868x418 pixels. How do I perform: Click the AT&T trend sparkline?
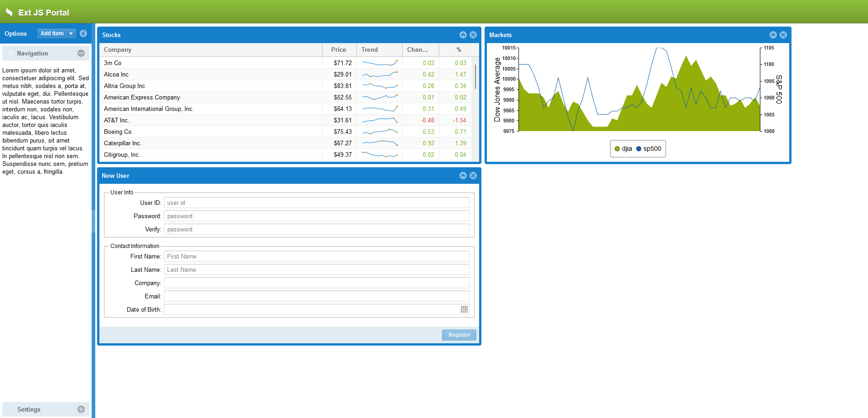pyautogui.click(x=380, y=120)
